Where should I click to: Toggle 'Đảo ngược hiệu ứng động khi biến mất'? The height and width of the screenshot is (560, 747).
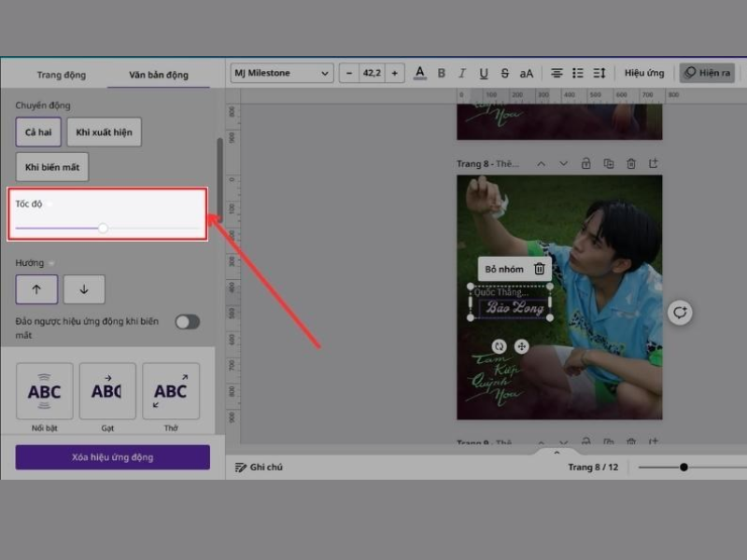tap(187, 322)
